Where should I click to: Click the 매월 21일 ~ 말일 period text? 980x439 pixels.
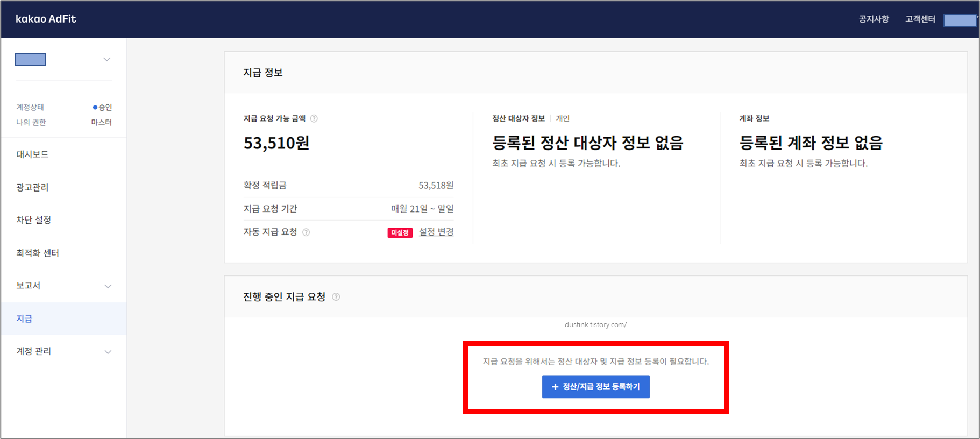tap(422, 209)
